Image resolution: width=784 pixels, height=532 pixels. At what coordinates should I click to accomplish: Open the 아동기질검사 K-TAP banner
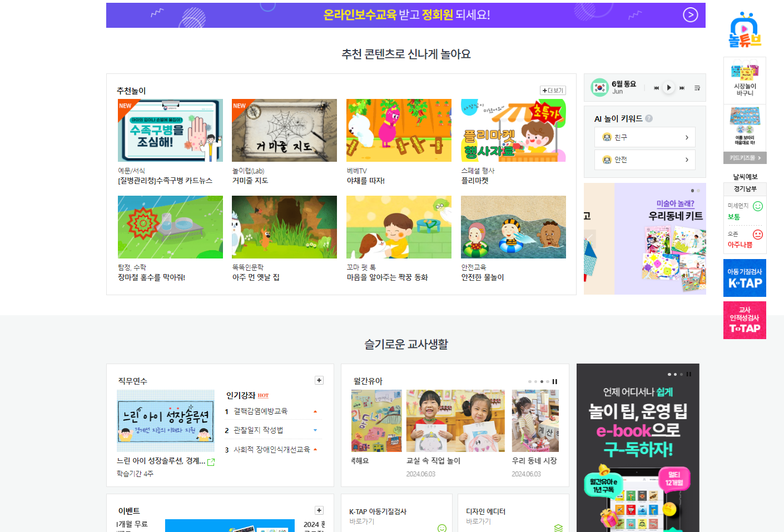(x=745, y=278)
